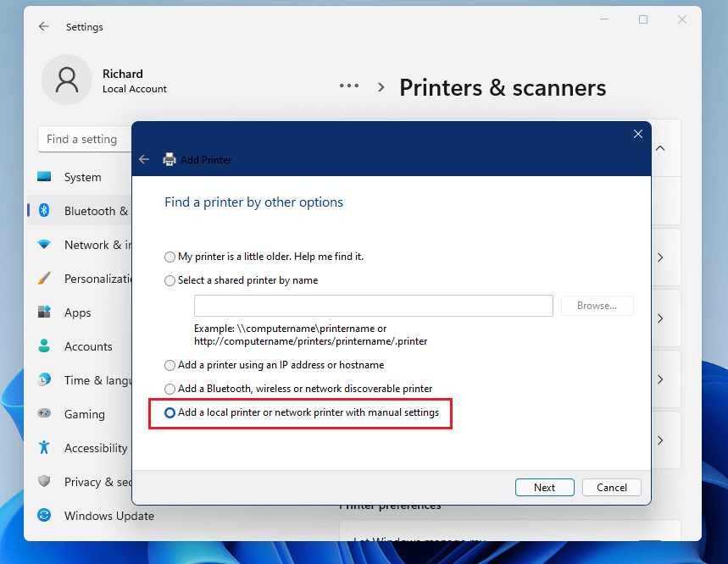Image resolution: width=728 pixels, height=564 pixels.
Task: Select the Windows Update icon
Action: tap(44, 515)
